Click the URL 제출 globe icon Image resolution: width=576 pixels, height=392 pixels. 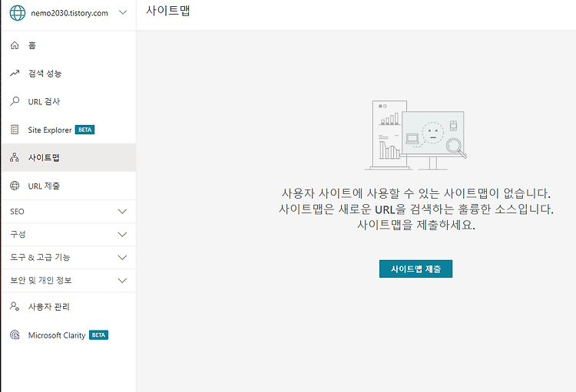(x=15, y=186)
